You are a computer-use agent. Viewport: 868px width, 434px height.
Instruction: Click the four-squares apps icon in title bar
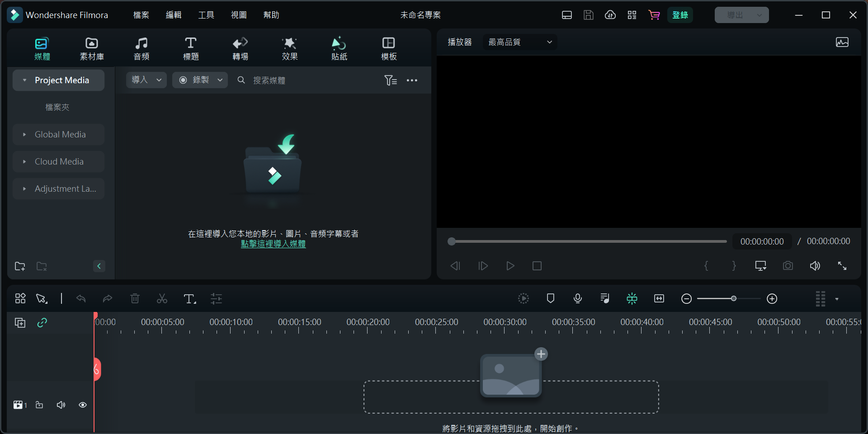[x=632, y=15]
